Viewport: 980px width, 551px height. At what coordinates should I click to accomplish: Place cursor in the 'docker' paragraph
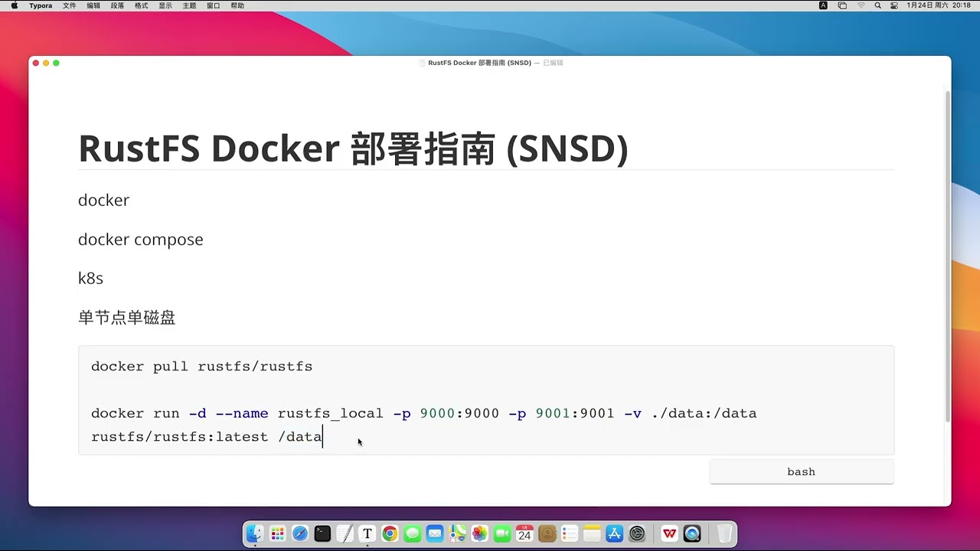[x=103, y=201]
